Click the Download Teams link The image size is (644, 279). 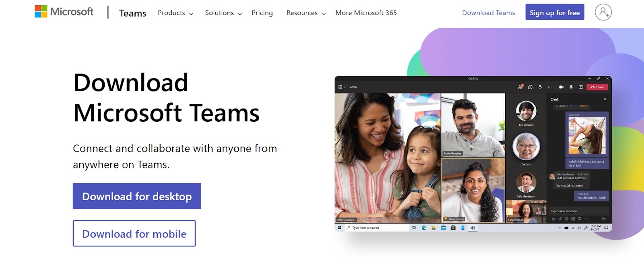[488, 13]
